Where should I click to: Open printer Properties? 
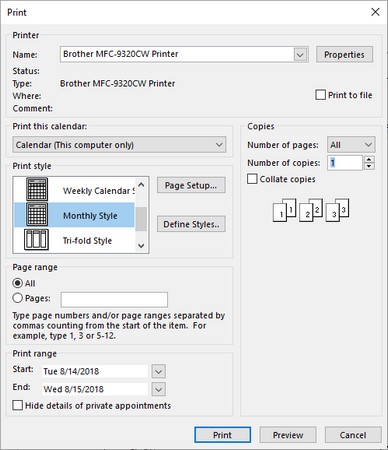pos(344,55)
